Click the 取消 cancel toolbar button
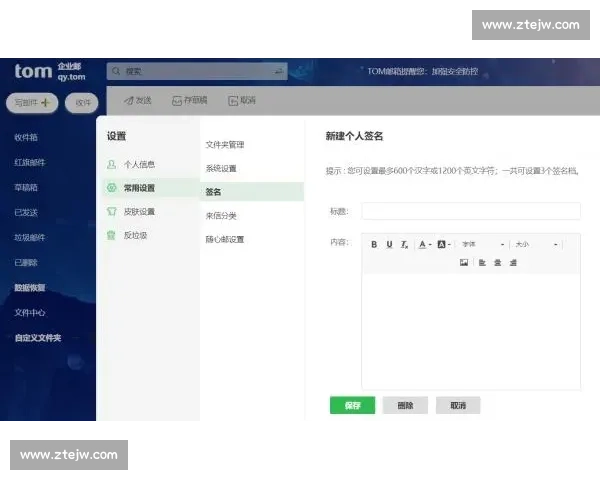The width and height of the screenshot is (600, 480). pyautogui.click(x=242, y=101)
